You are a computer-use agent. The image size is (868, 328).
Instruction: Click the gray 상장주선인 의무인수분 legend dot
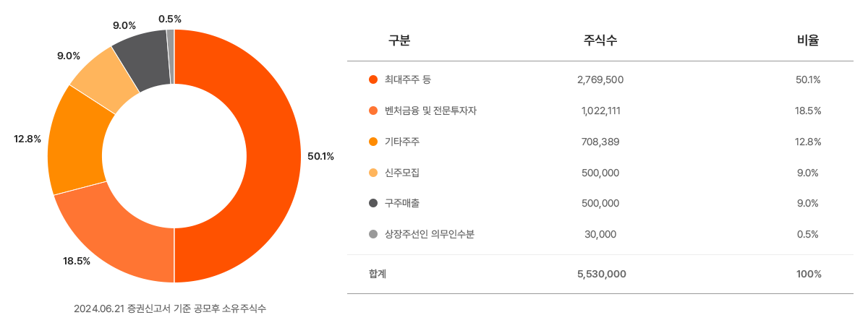pyautogui.click(x=373, y=234)
